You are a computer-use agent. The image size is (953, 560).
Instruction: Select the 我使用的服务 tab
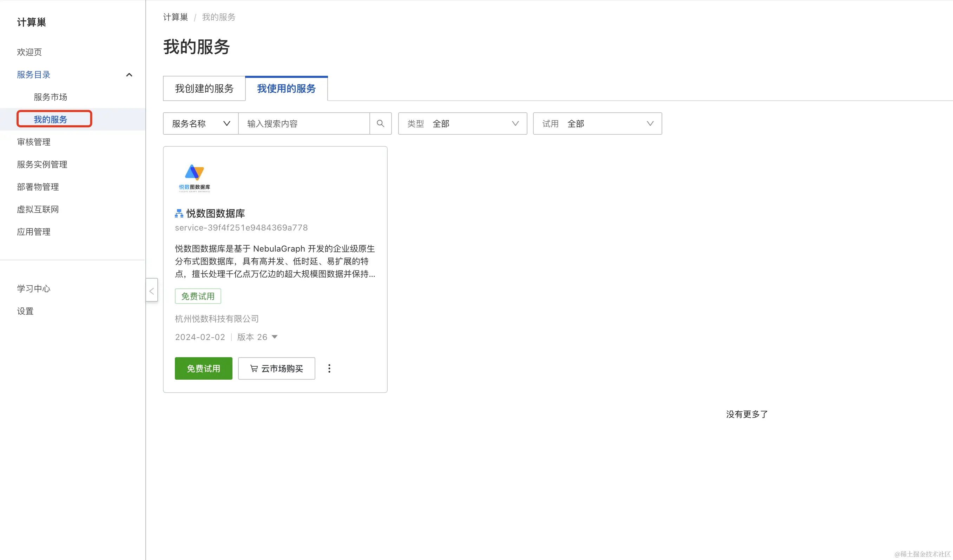point(286,88)
